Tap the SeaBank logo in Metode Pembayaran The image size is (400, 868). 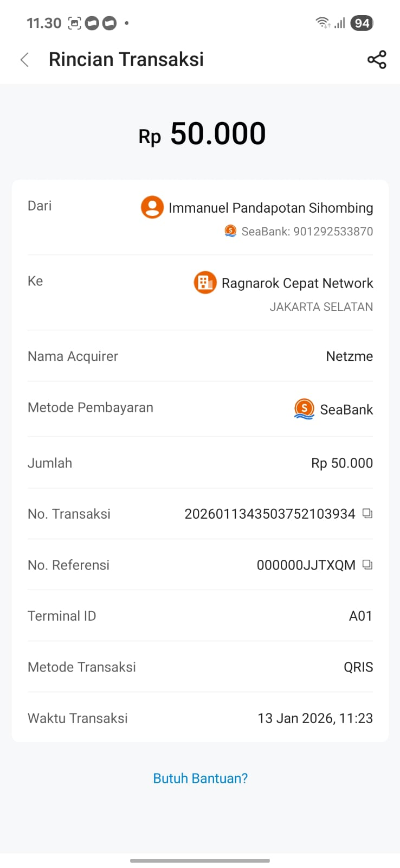click(304, 409)
